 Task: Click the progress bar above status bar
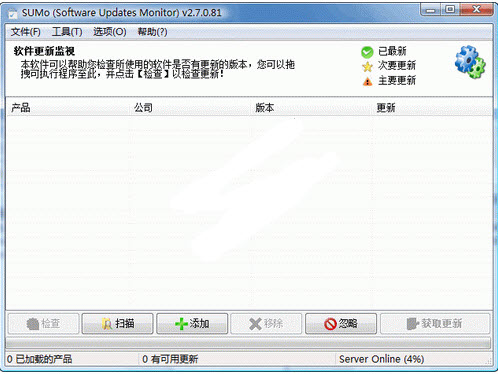point(248,343)
